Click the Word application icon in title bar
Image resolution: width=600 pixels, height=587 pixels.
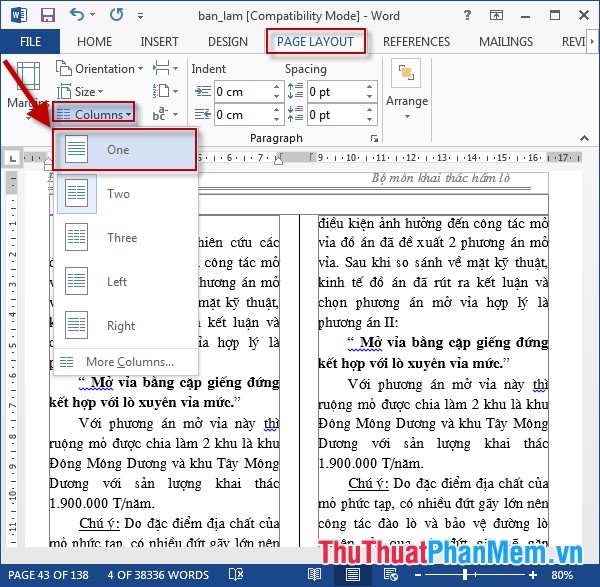[x=18, y=15]
